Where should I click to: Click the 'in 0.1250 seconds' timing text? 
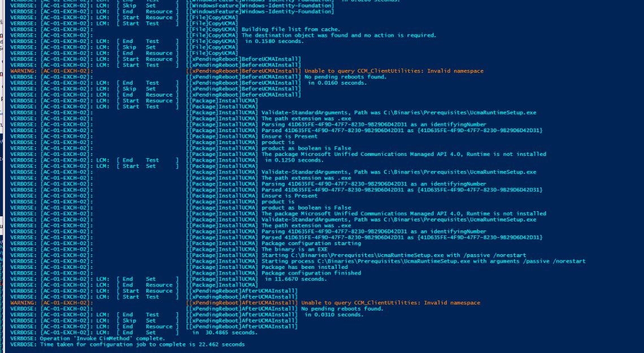click(294, 160)
